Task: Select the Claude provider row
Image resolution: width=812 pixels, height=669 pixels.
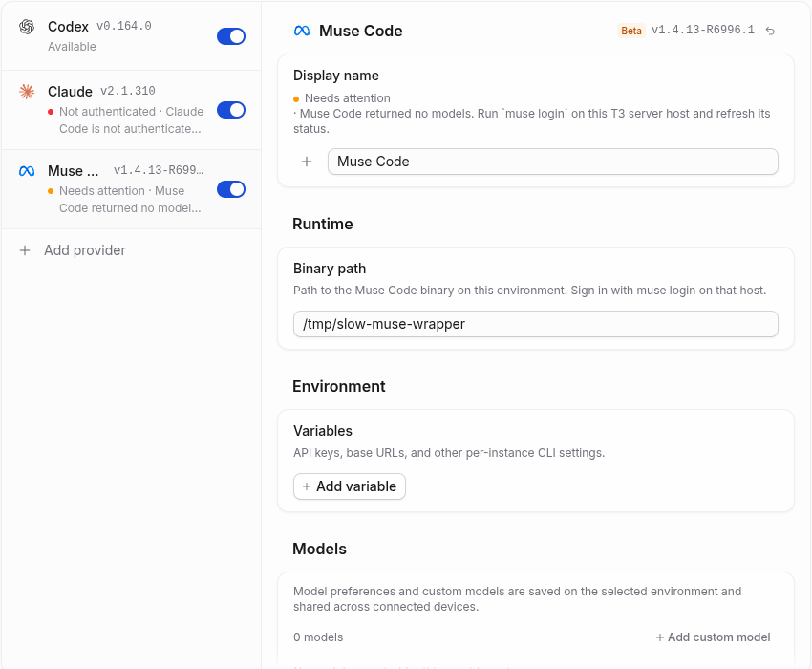Action: pyautogui.click(x=132, y=110)
